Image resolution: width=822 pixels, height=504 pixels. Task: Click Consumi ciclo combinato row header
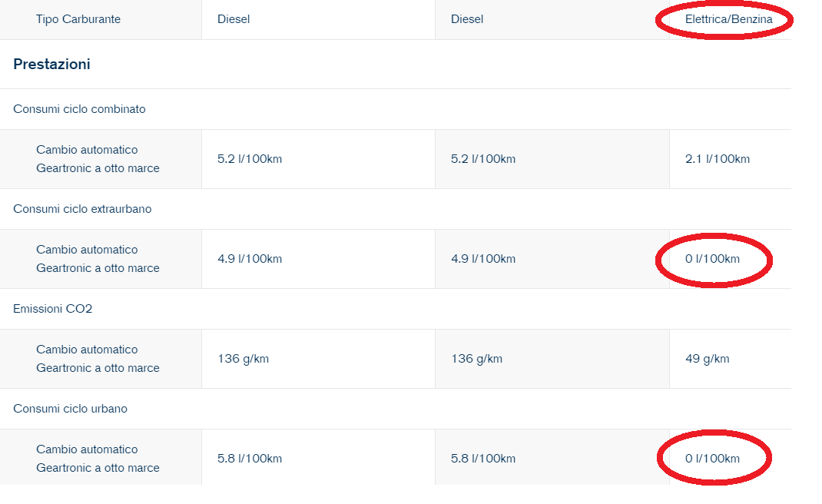(x=79, y=109)
